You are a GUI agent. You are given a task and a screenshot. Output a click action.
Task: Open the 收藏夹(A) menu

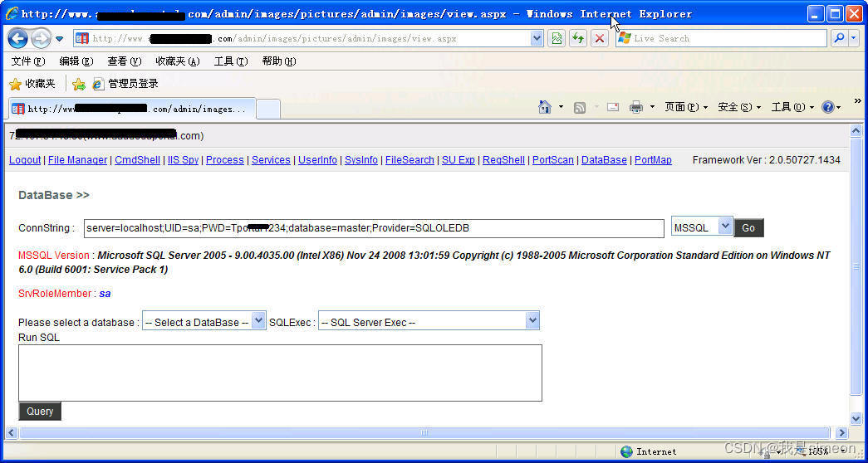(177, 61)
